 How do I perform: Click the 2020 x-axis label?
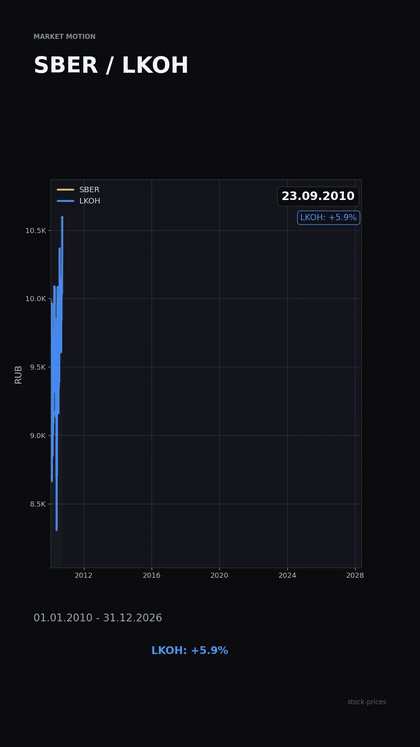click(x=220, y=575)
